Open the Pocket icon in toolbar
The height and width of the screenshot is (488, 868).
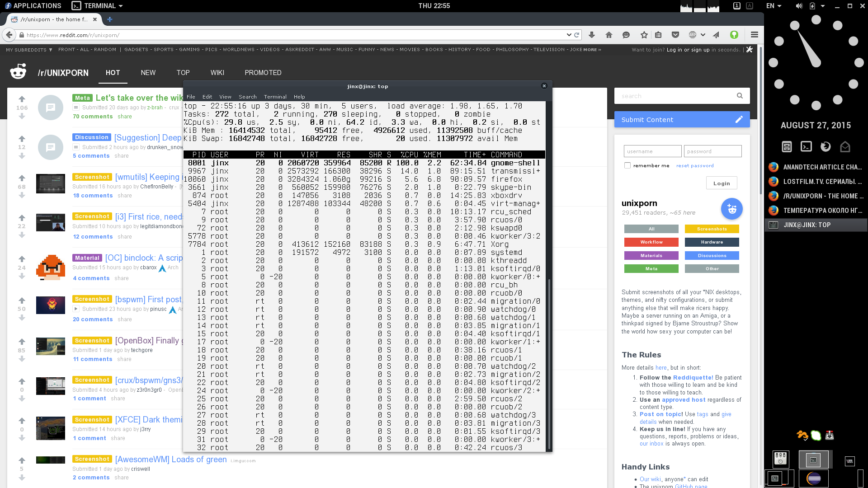tap(675, 35)
